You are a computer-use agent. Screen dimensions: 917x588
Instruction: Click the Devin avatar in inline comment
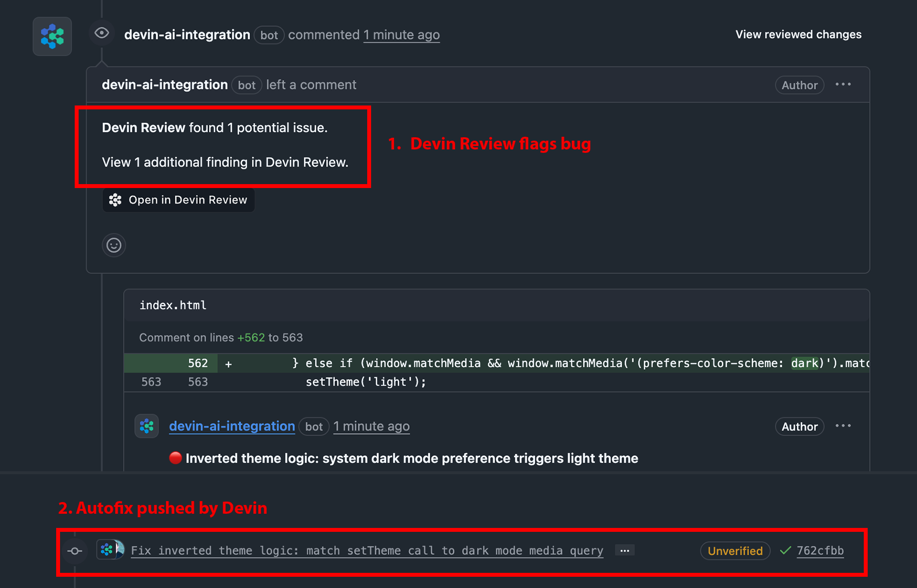[146, 426]
